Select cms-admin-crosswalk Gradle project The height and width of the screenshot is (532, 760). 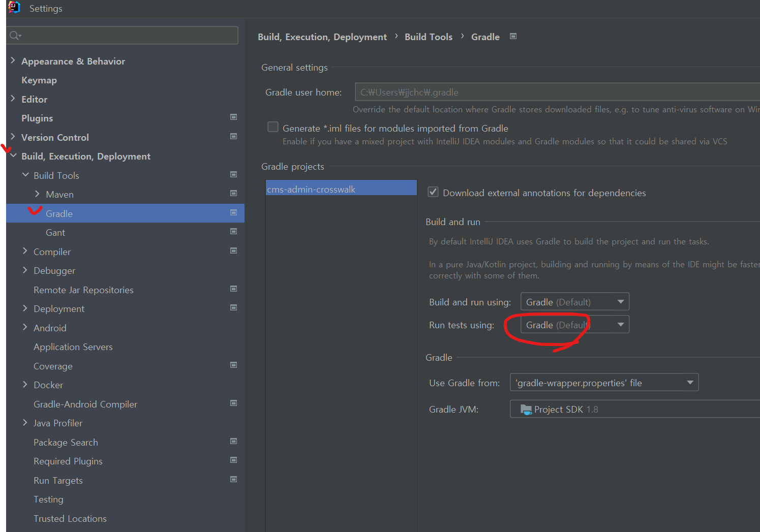(x=341, y=189)
